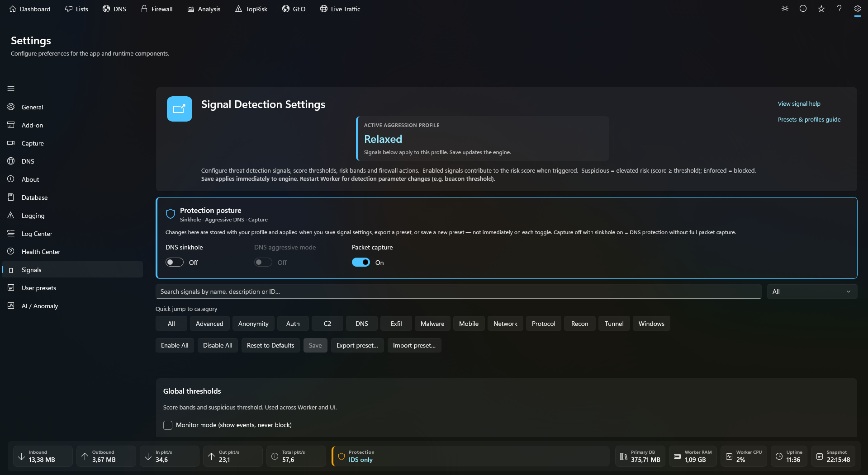Screen dimensions: 868x475
Task: Click the Primary DB icon in status bar
Action: click(x=623, y=456)
